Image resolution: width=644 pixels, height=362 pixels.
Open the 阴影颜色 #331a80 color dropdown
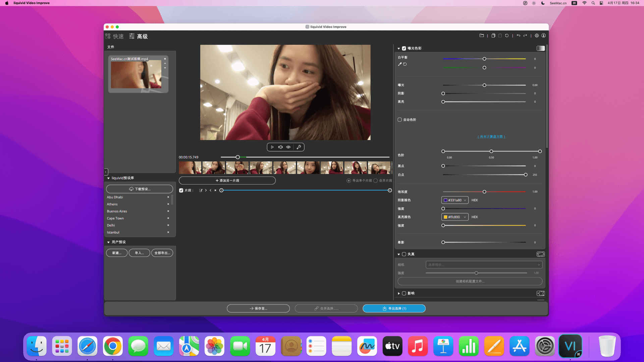coord(455,200)
